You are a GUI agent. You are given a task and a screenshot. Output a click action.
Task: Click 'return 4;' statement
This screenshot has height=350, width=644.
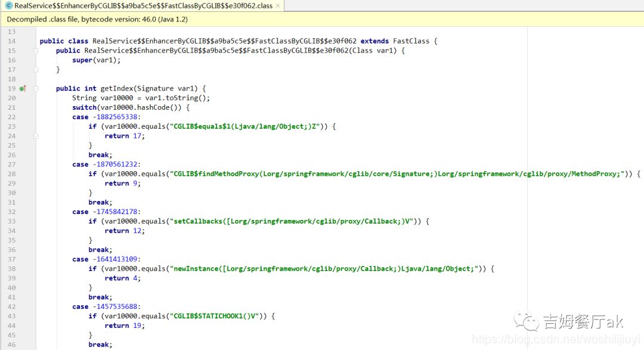tap(123, 278)
